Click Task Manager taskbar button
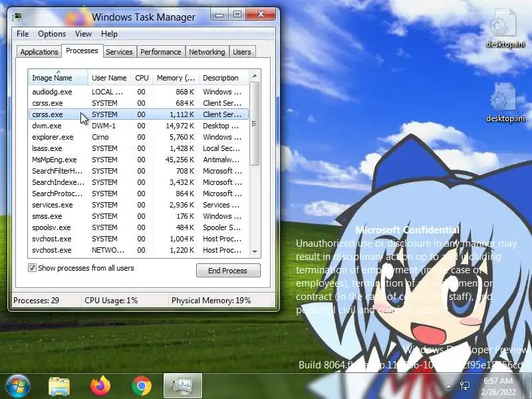Screen dimensions: 532x399 [182, 386]
